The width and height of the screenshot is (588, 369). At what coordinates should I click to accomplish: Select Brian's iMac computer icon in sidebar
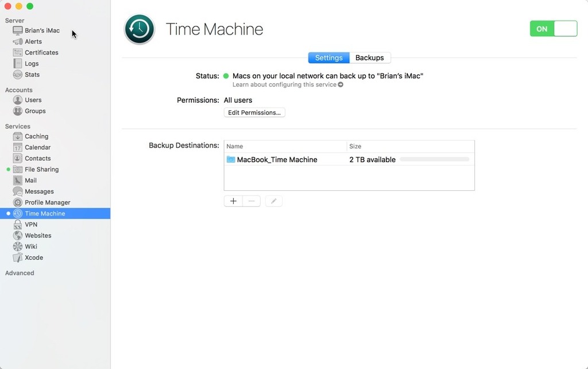click(x=18, y=30)
